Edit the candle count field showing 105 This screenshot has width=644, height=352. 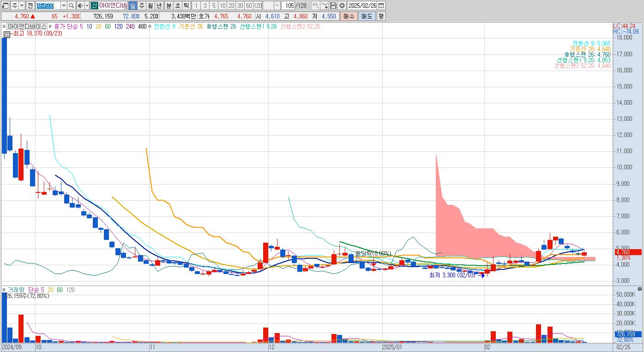click(x=288, y=6)
